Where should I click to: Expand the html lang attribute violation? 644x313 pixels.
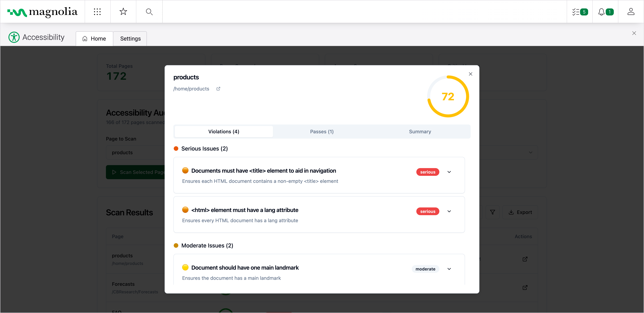click(x=449, y=211)
